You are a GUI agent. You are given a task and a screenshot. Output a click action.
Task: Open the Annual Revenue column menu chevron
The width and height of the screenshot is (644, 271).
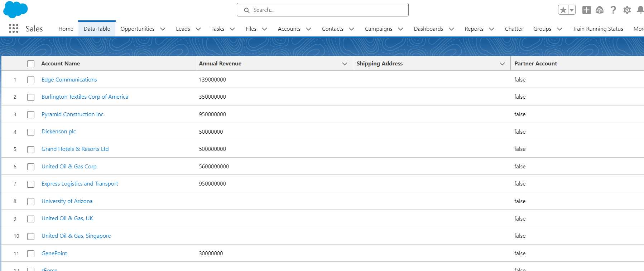coord(345,64)
